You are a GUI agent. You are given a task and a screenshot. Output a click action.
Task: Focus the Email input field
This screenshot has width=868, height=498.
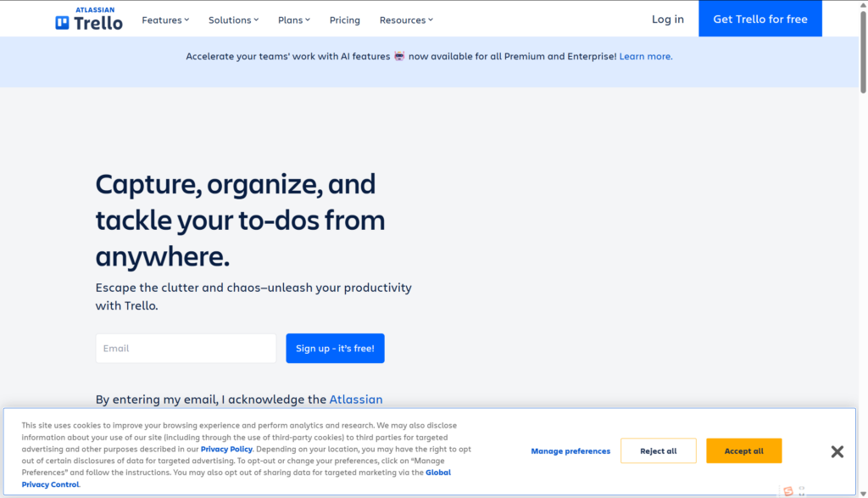click(x=186, y=349)
